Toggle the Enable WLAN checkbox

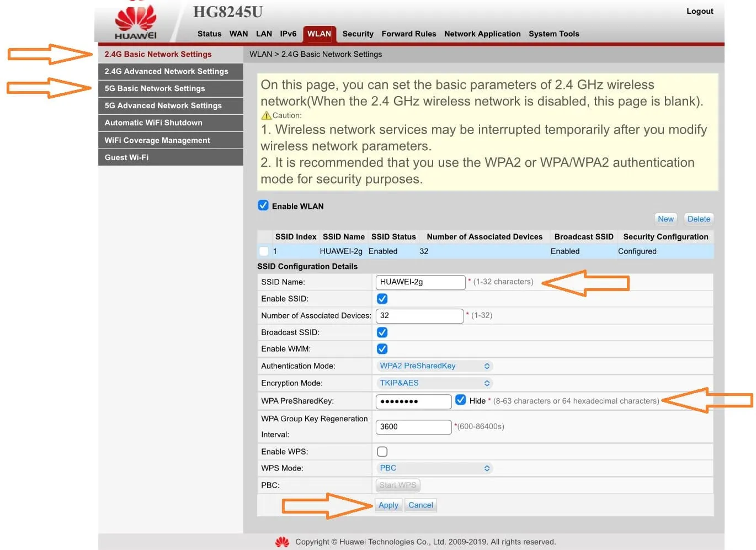(x=263, y=205)
